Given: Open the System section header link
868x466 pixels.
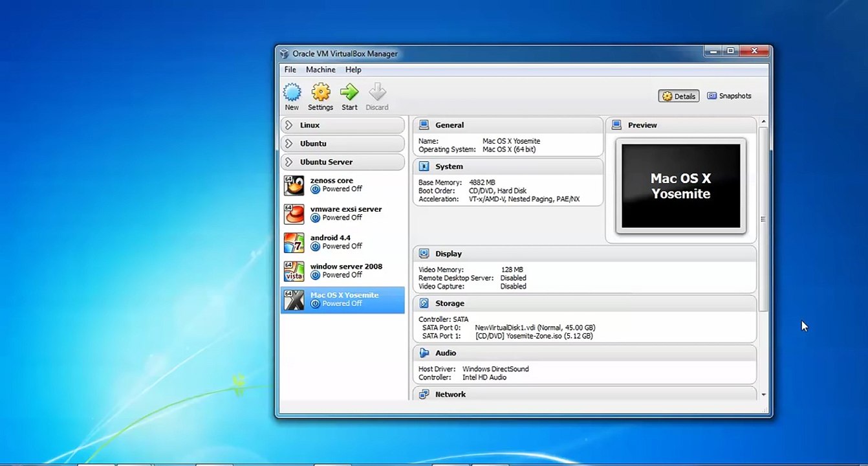Looking at the screenshot, I should 449,166.
